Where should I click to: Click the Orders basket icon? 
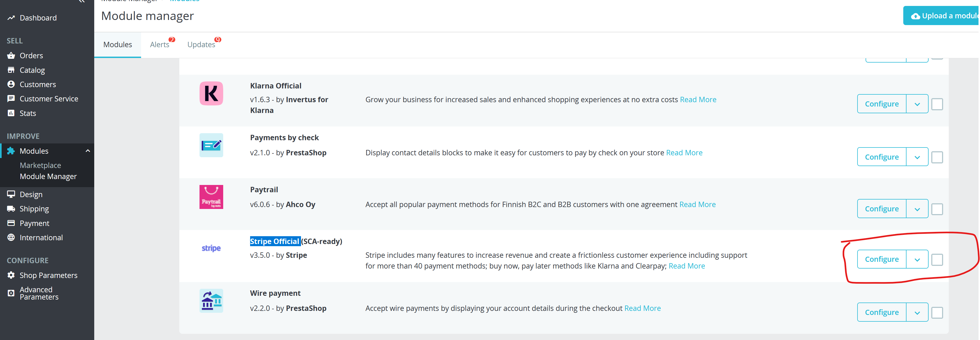[11, 56]
